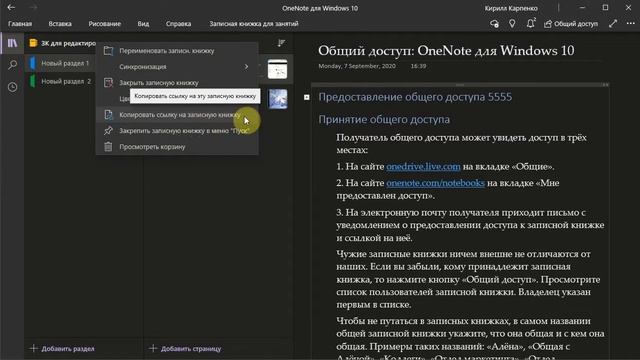The image size is (640, 360).
Task: Click the copy link document icon
Action: click(108, 115)
